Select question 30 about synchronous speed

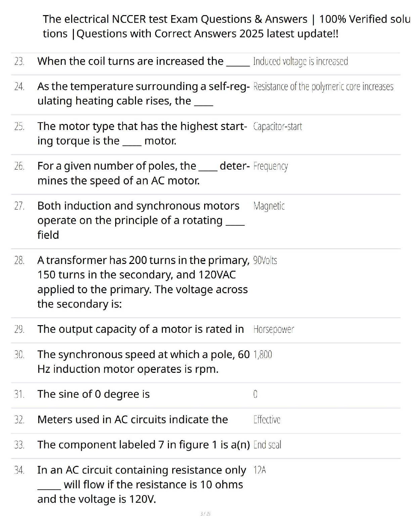(x=143, y=362)
